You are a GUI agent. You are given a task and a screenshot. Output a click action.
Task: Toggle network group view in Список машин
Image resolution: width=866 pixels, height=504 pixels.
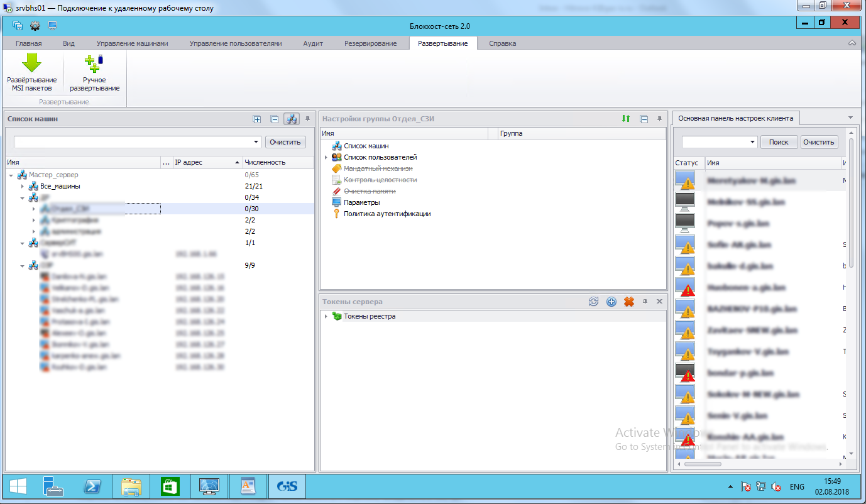pyautogui.click(x=292, y=119)
